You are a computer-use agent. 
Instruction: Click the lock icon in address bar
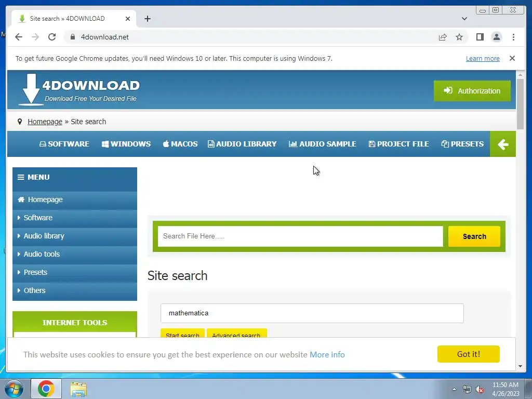[x=72, y=37]
